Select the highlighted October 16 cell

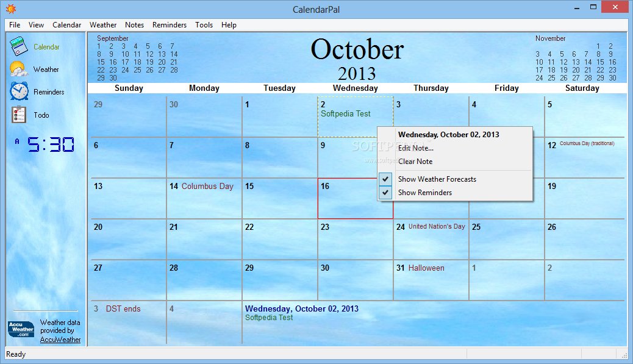[356, 199]
